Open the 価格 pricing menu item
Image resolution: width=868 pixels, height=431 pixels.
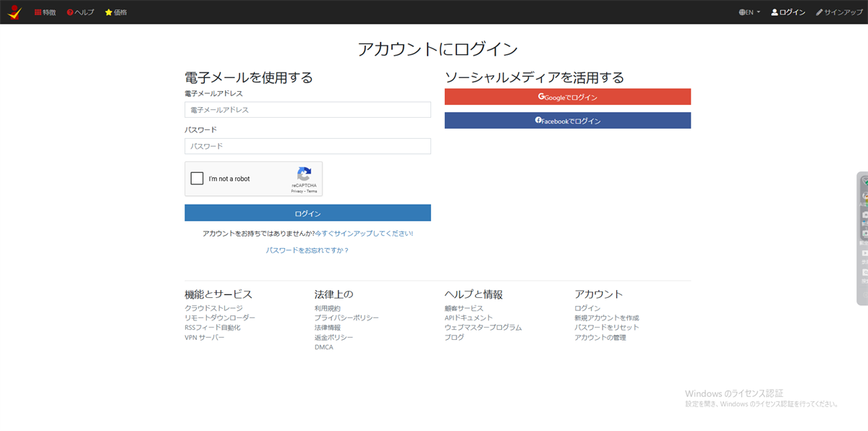pos(116,12)
